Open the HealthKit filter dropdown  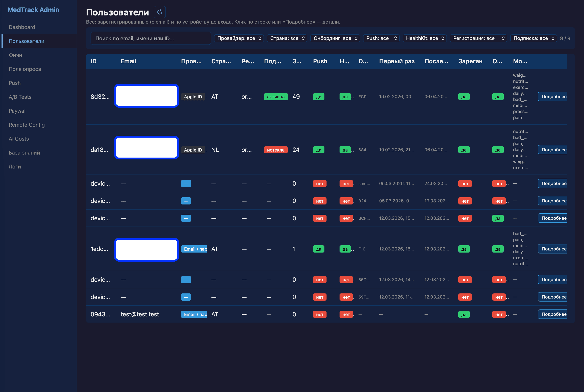(424, 38)
